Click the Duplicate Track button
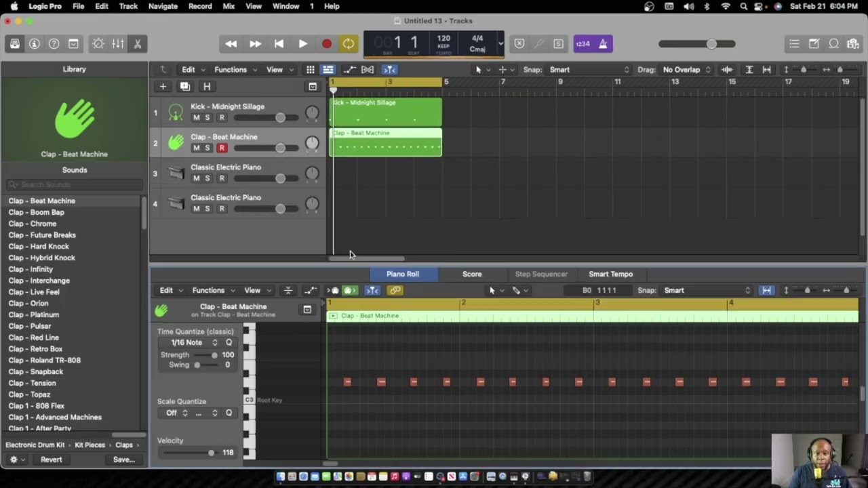The height and width of the screenshot is (488, 868). click(x=184, y=87)
